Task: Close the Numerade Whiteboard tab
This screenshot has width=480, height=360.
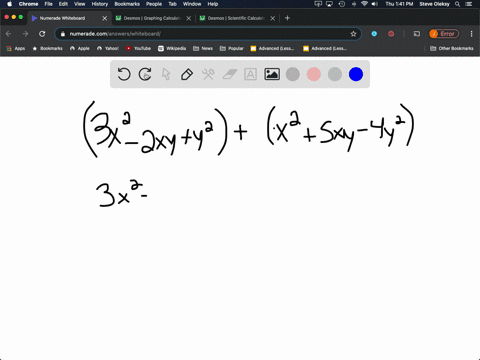Action: click(105, 18)
